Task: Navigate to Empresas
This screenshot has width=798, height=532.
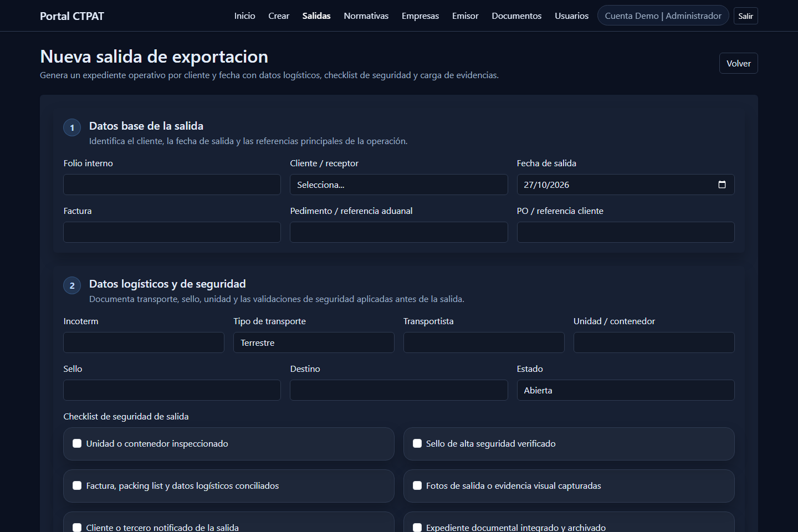Action: (x=420, y=16)
